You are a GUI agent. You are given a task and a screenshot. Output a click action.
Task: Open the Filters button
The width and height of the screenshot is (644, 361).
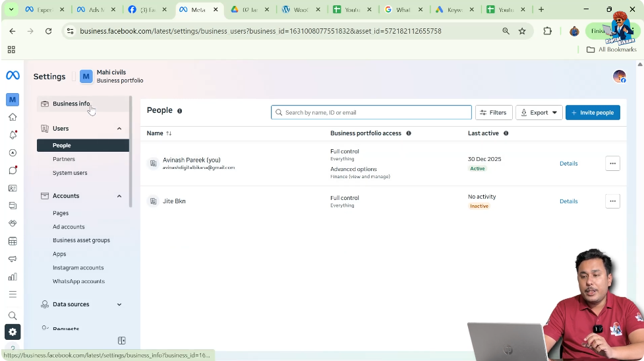click(494, 113)
